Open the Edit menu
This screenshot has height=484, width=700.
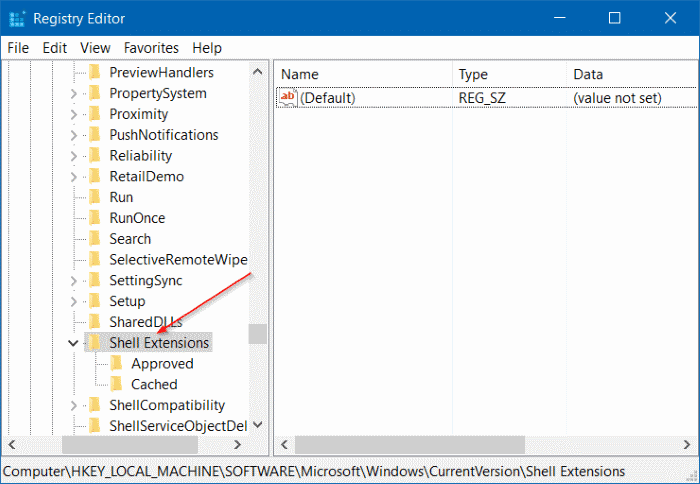(x=54, y=48)
